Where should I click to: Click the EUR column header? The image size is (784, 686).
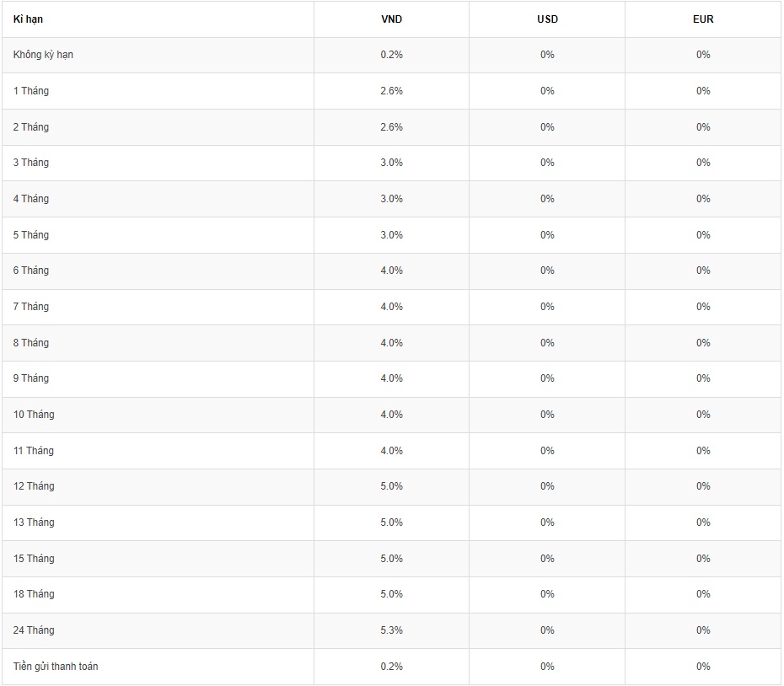703,19
